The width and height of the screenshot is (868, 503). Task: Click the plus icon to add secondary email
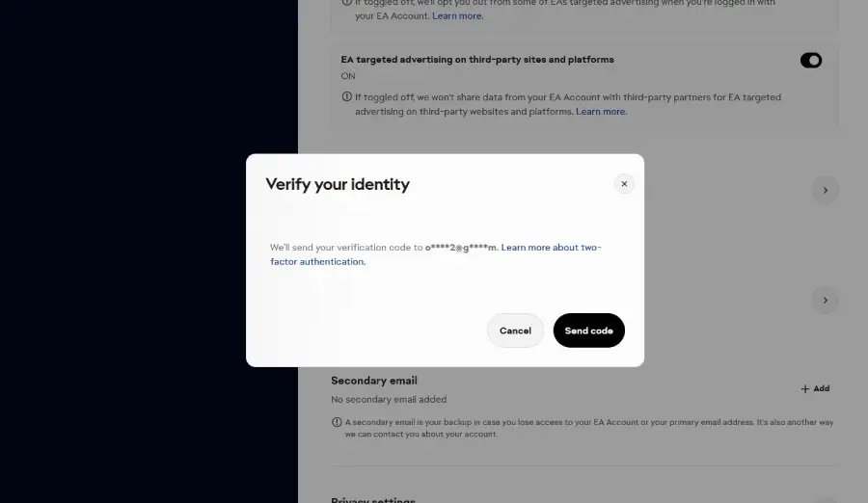[x=805, y=388]
